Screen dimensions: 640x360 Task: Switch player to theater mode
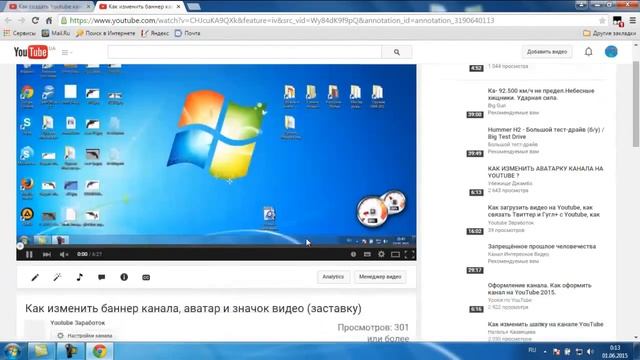(x=395, y=254)
